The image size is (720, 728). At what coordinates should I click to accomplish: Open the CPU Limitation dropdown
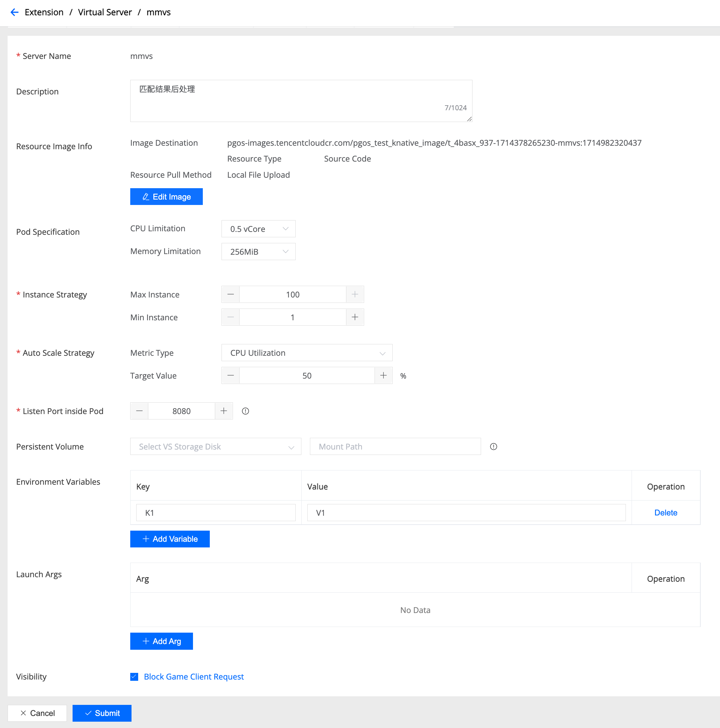tap(258, 229)
